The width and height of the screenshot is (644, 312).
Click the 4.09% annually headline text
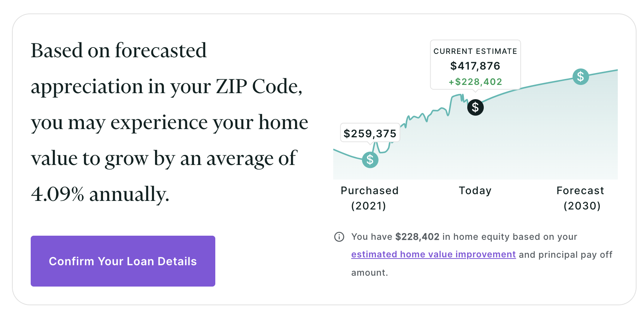coord(100,195)
